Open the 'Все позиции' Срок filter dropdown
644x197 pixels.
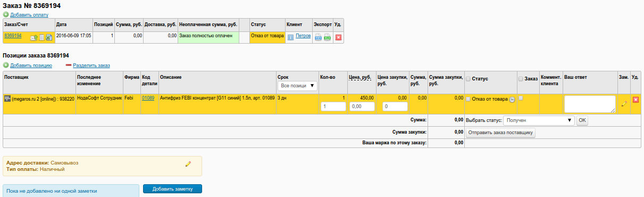(297, 86)
